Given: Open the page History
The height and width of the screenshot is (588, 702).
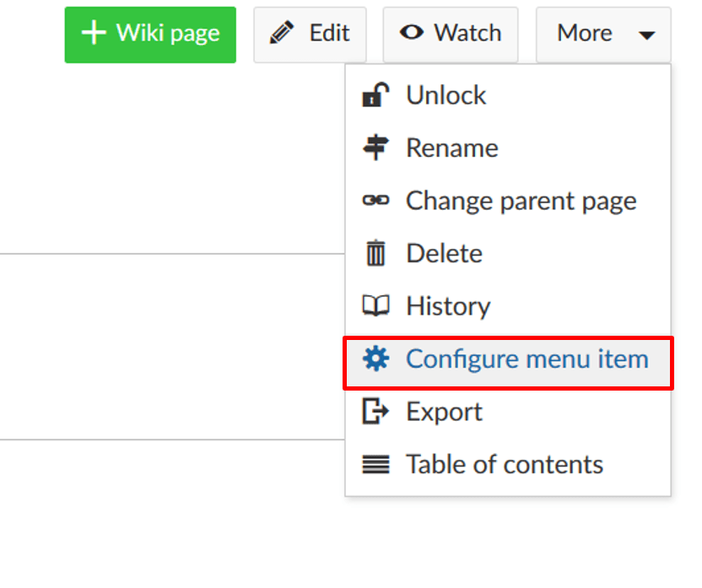Looking at the screenshot, I should click(447, 305).
